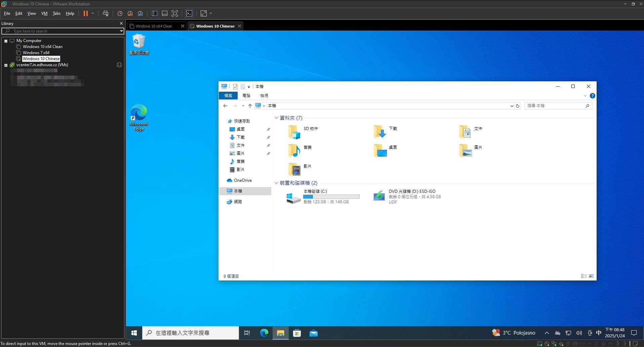This screenshot has width=644, height=347.
Task: Open the power options dropdown arrow
Action: [93, 13]
